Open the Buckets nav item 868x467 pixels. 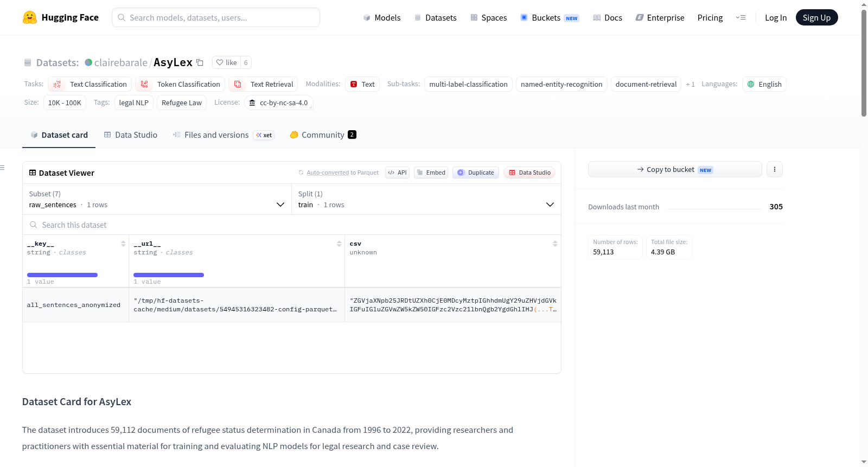[550, 17]
